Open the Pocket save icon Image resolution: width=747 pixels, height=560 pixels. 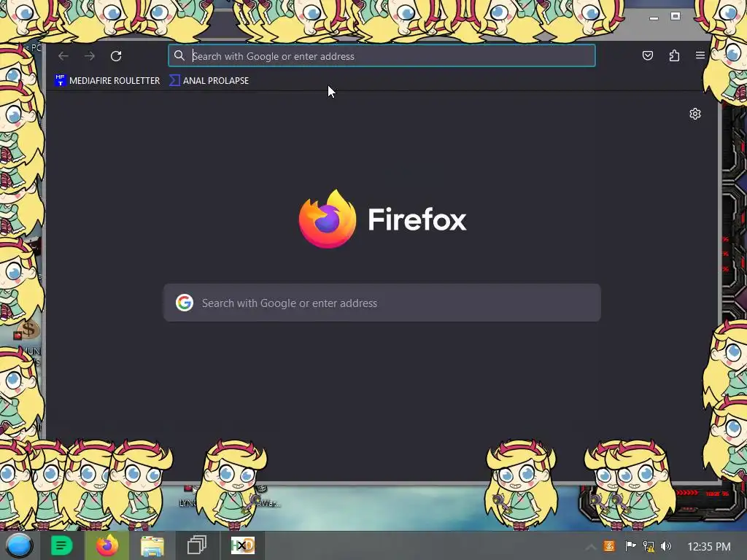coord(648,55)
